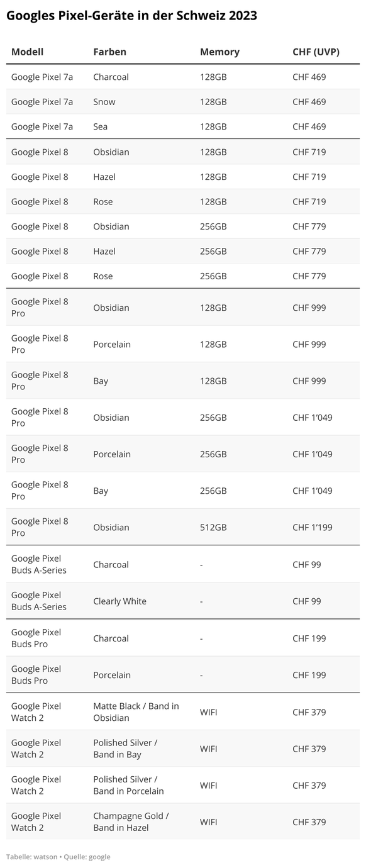Click the Buds Pro Porcelain color cell
The image size is (366, 868).
[112, 675]
